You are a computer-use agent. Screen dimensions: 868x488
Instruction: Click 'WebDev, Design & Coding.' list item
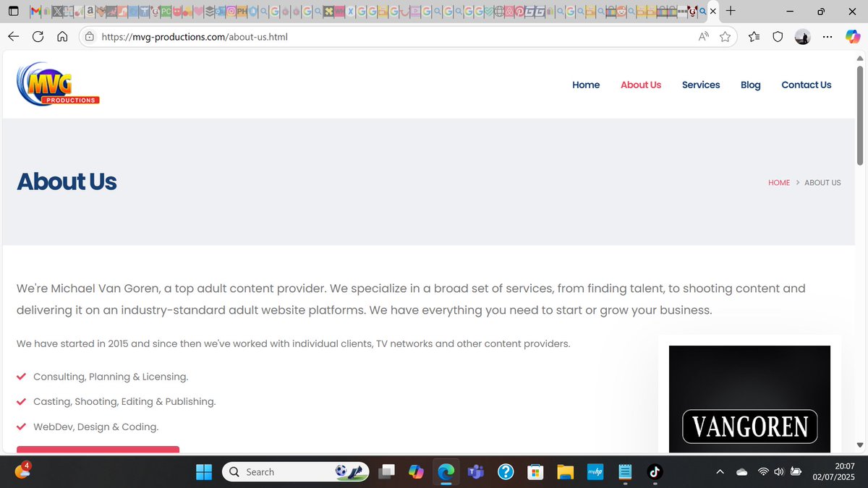pyautogui.click(x=96, y=427)
